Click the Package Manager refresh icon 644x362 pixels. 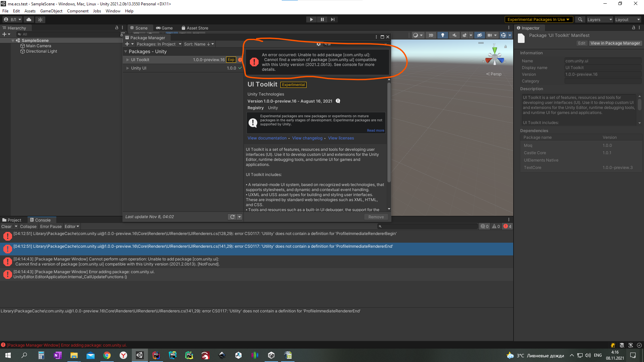click(232, 217)
